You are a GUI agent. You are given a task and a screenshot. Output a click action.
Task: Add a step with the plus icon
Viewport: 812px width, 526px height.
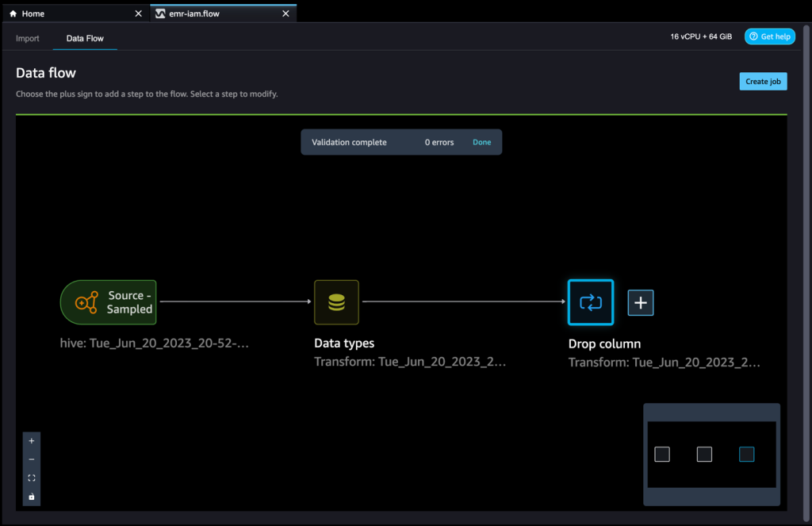coord(641,302)
